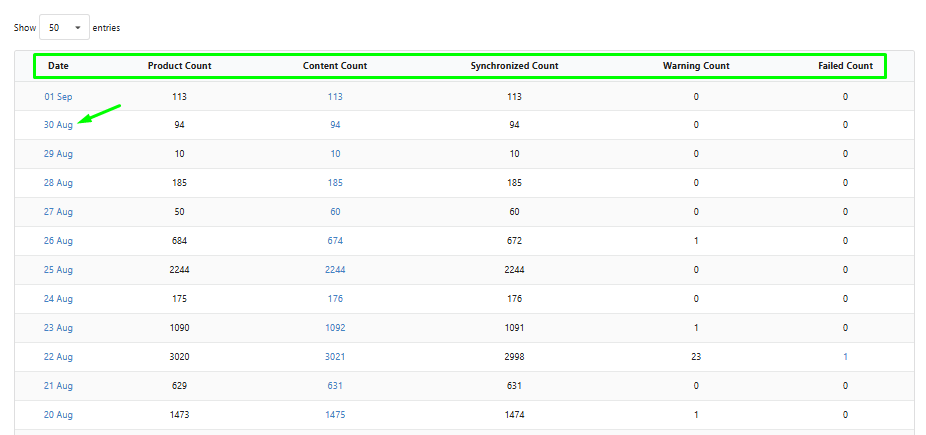Click Content Count link 113 for 01 Sep
The image size is (926, 435).
[x=335, y=97]
